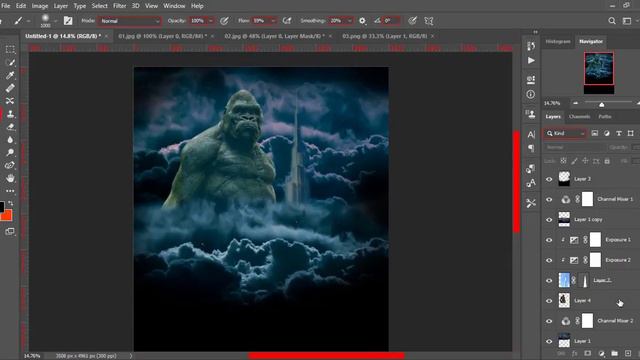Select the Hand tool
The width and height of the screenshot is (640, 360).
pos(10,178)
